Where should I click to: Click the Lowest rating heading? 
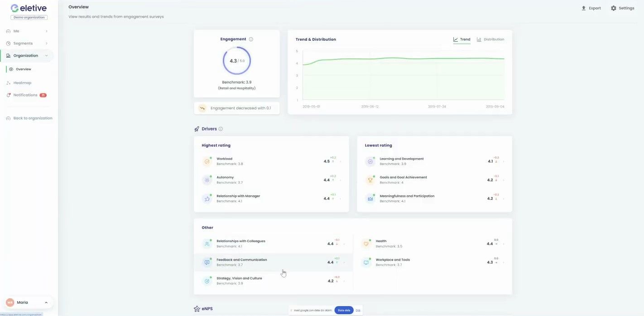point(379,146)
